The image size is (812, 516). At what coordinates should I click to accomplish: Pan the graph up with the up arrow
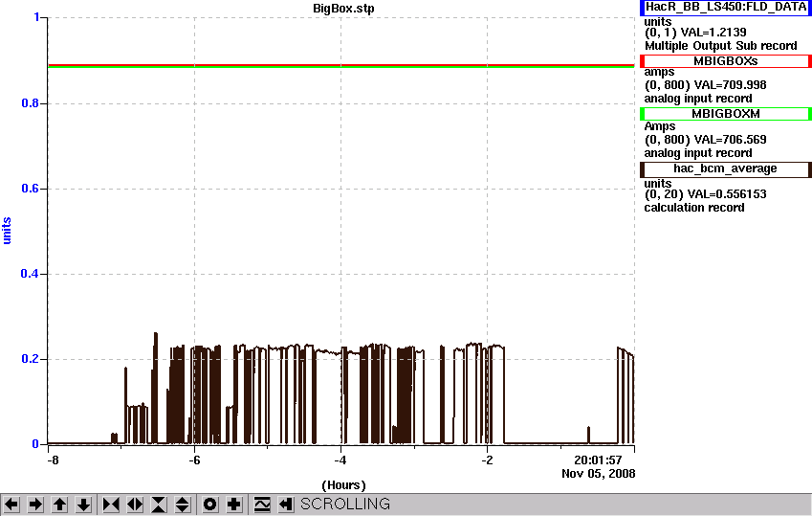59,505
